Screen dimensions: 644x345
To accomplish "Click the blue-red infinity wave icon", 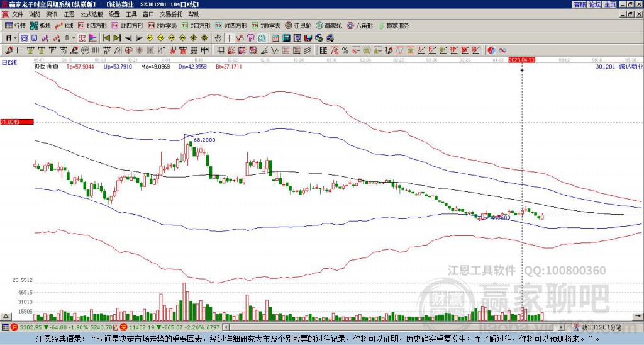I will 502,50.
